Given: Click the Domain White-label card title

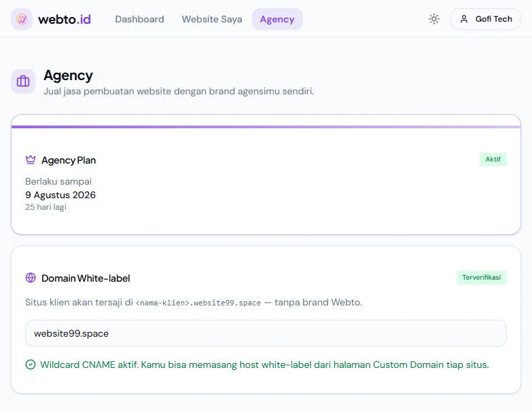Looking at the screenshot, I should (x=86, y=278).
